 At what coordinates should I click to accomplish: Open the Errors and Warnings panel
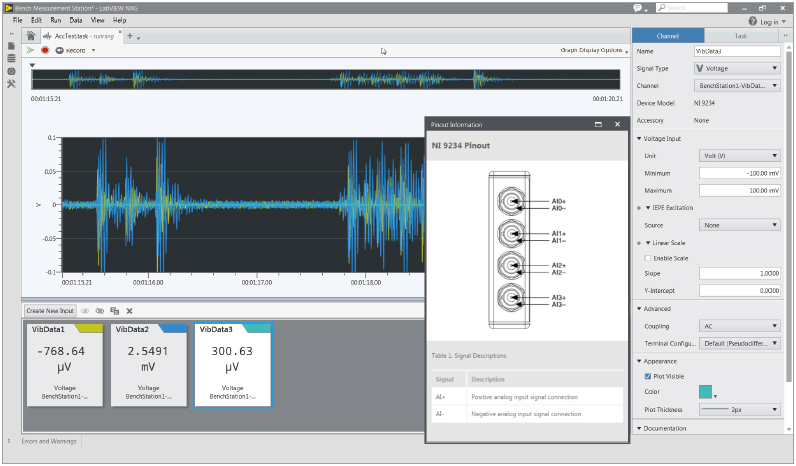(x=49, y=441)
